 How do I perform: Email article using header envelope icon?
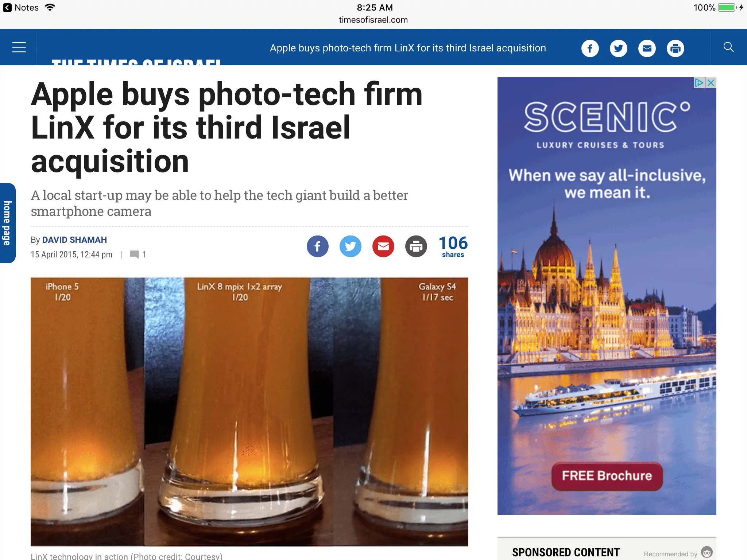tap(647, 48)
